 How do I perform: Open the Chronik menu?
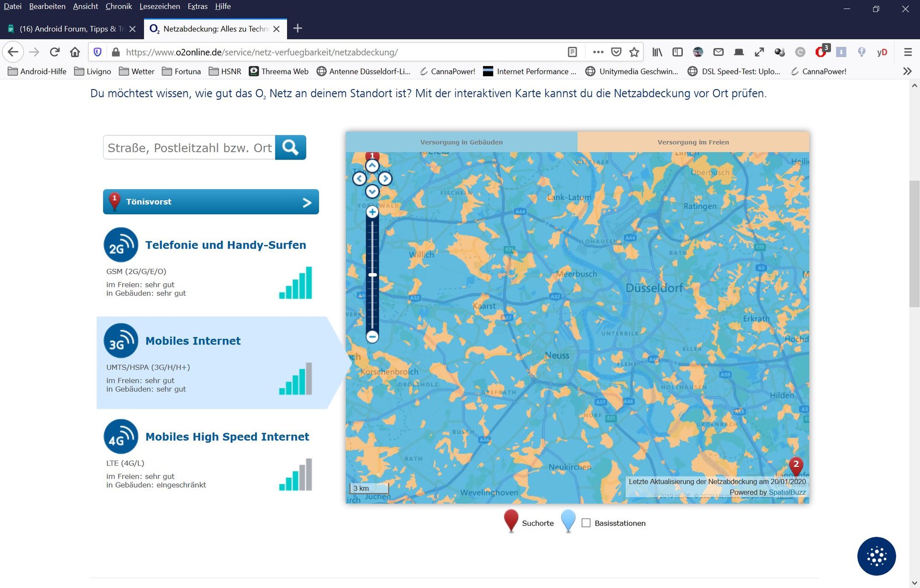(118, 6)
